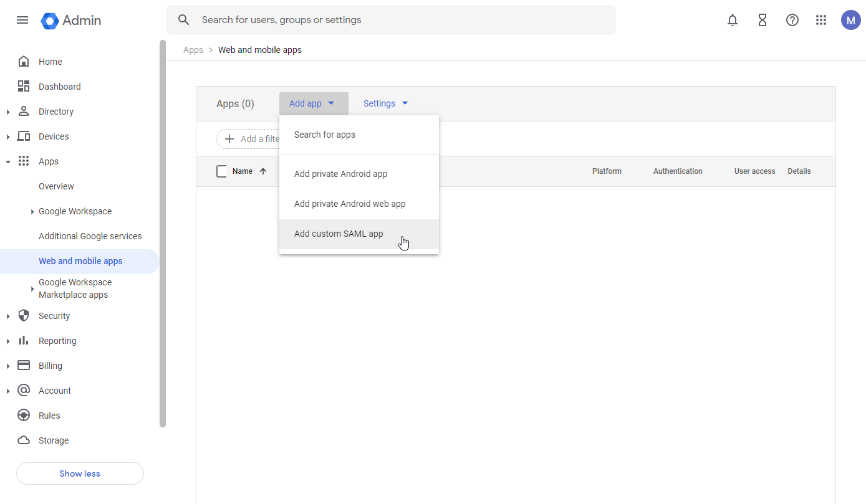Screen dimensions: 866x504
Task: Click the Authentication column header
Action: pyautogui.click(x=678, y=171)
